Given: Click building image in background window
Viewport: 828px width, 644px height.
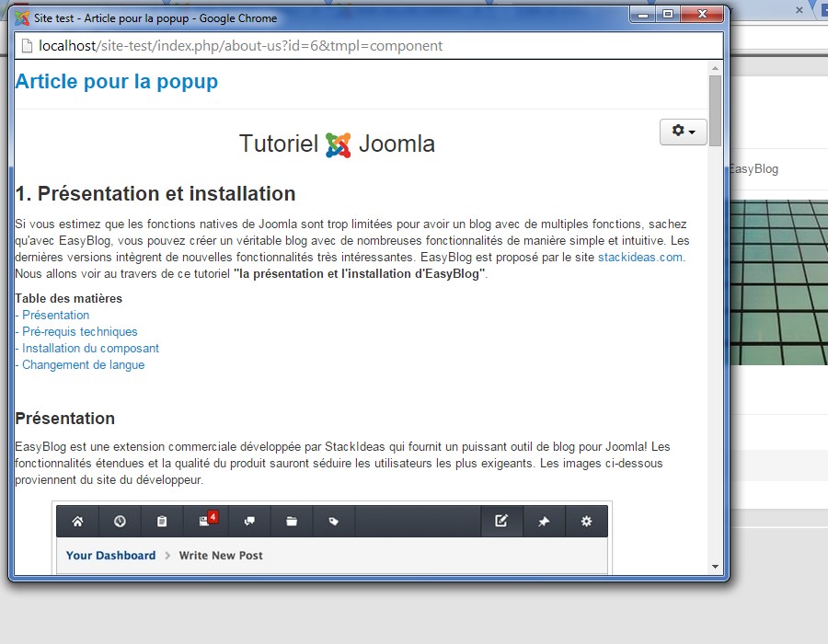Looking at the screenshot, I should [779, 282].
